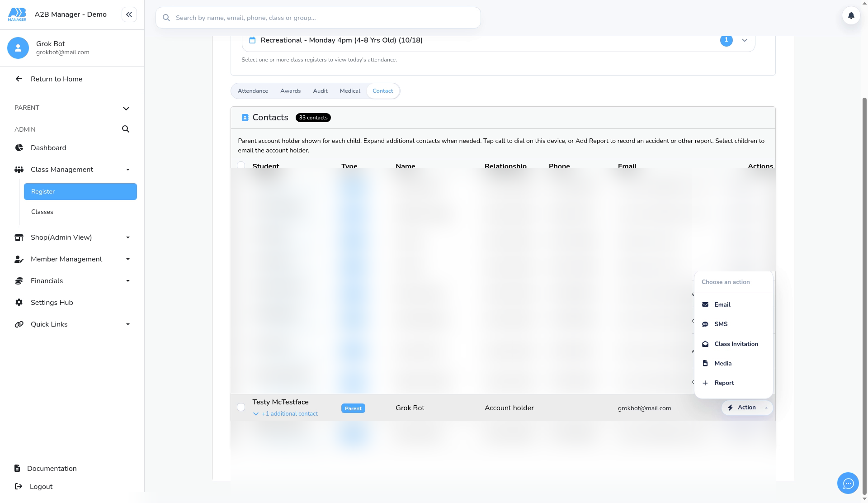The width and height of the screenshot is (868, 503).
Task: Choose Email from action menu
Action: (733, 305)
